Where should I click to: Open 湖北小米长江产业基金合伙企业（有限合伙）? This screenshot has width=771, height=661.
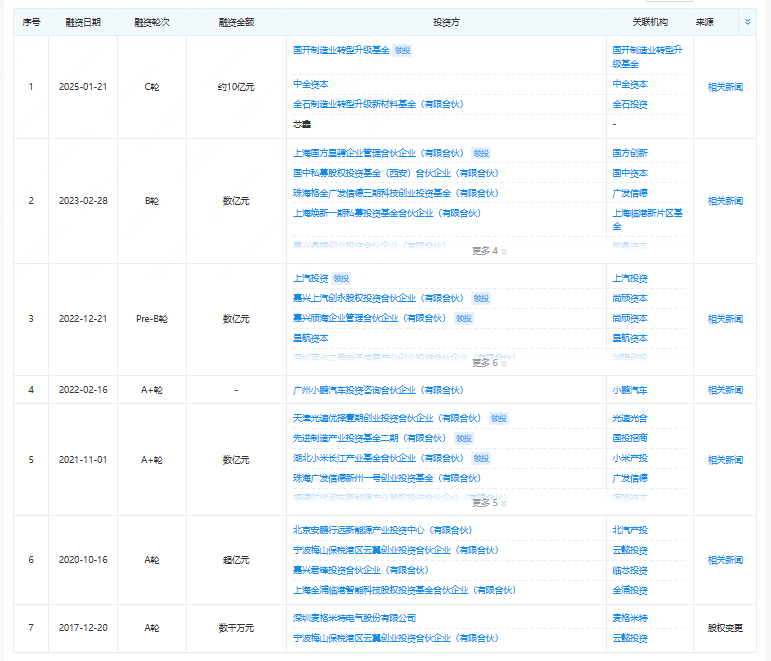[378, 458]
